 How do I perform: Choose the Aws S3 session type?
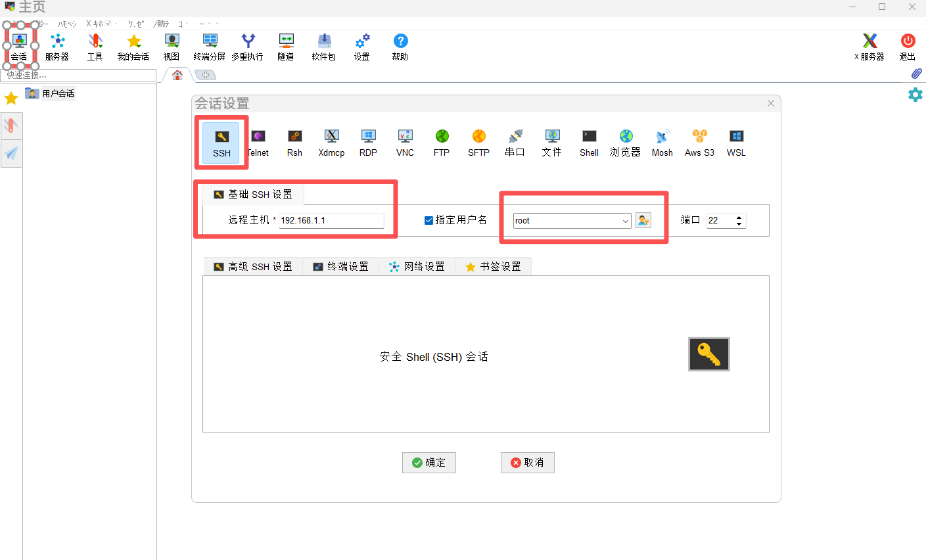click(x=699, y=143)
